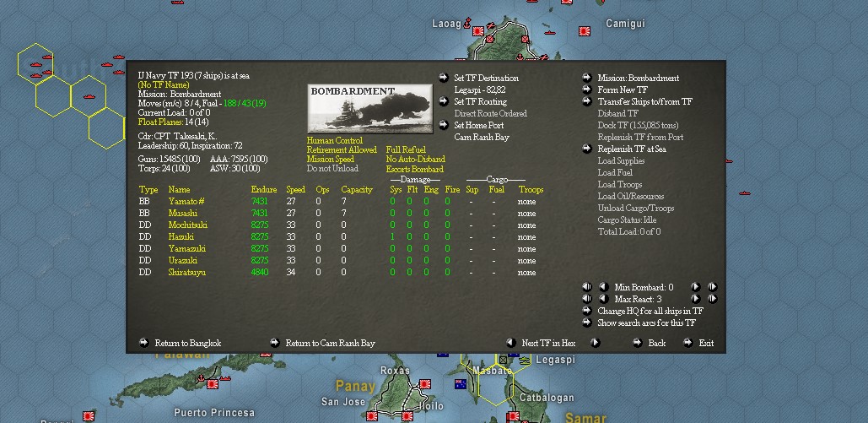
Task: Decrease Max React with the double-left arrow
Action: pyautogui.click(x=587, y=298)
